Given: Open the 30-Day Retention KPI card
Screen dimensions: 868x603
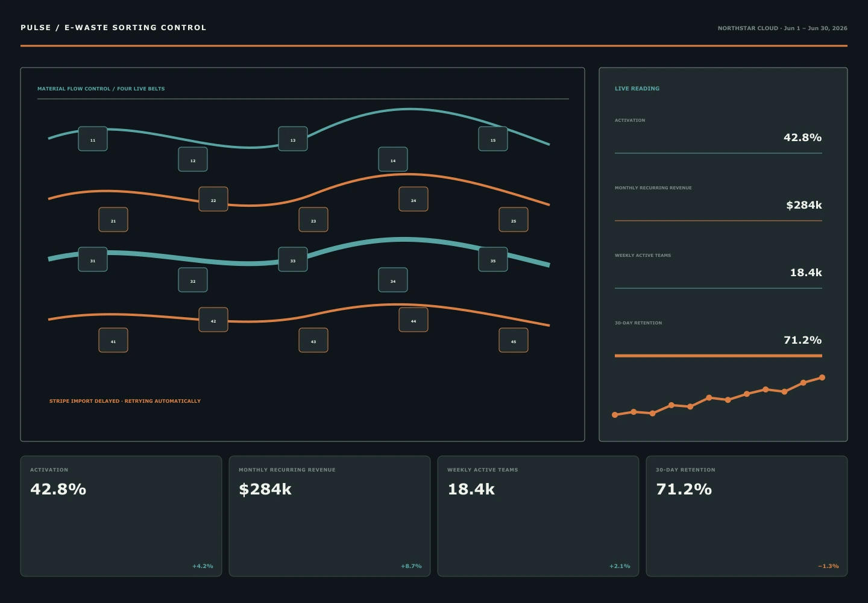Looking at the screenshot, I should point(747,516).
